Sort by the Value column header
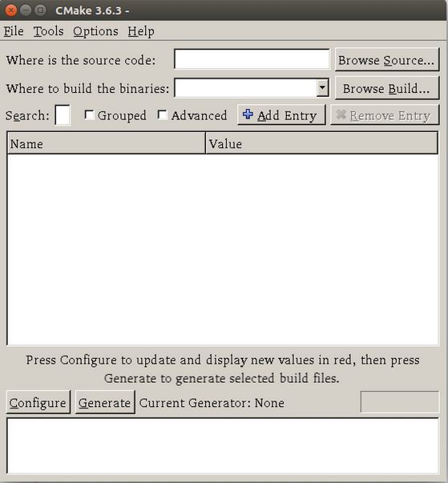The height and width of the screenshot is (483, 448). (x=321, y=143)
